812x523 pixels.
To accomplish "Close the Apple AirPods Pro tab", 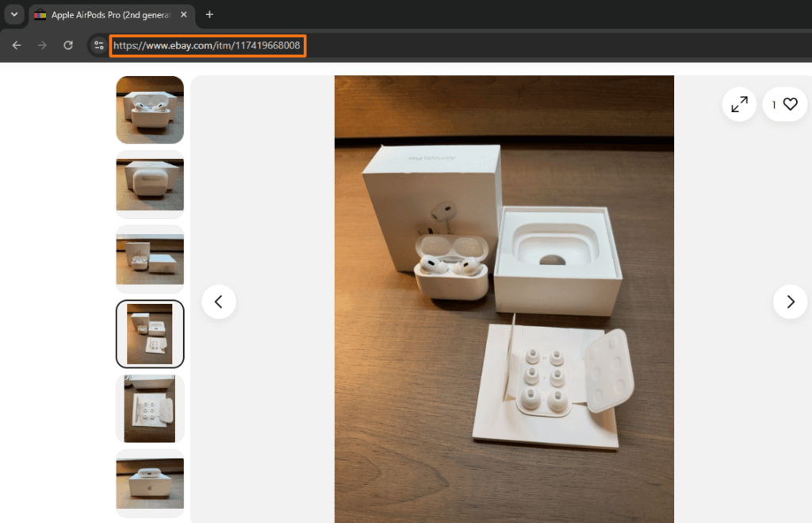I will 183,15.
